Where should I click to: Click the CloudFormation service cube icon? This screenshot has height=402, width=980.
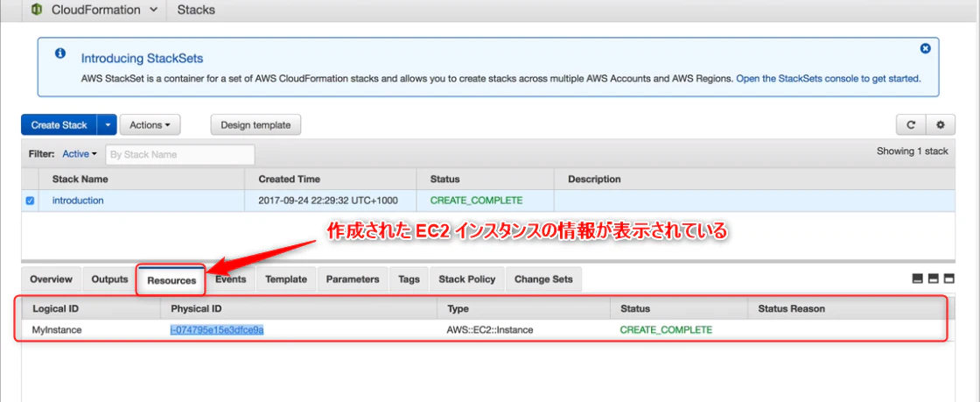(36, 10)
